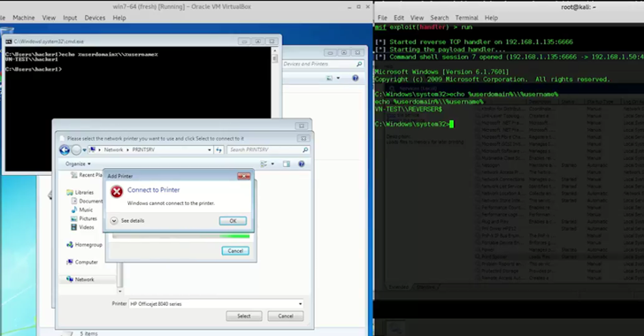Click the Select button to connect to printer
The height and width of the screenshot is (336, 644).
[243, 316]
